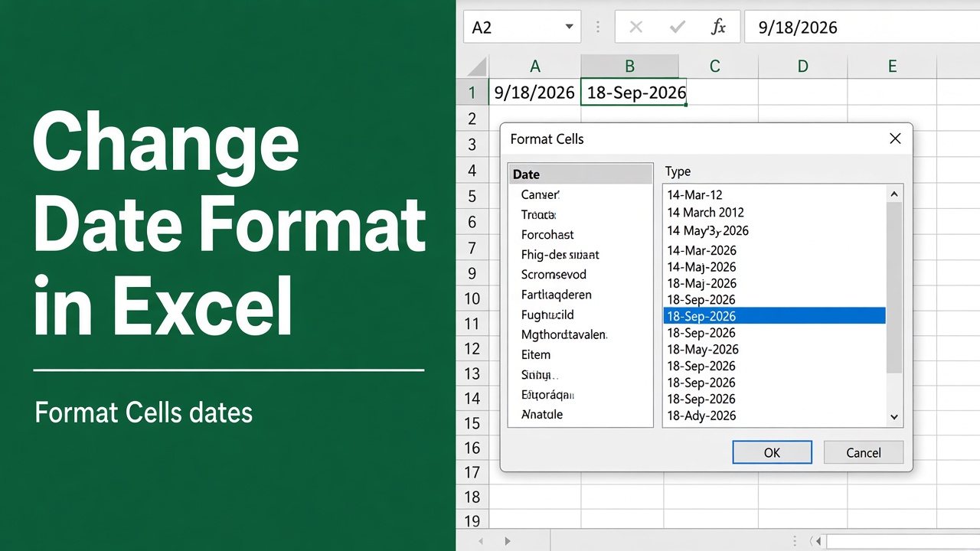This screenshot has width=980, height=551.
Task: Click the highlighted 18-Sep-2026 type entry
Action: (774, 316)
